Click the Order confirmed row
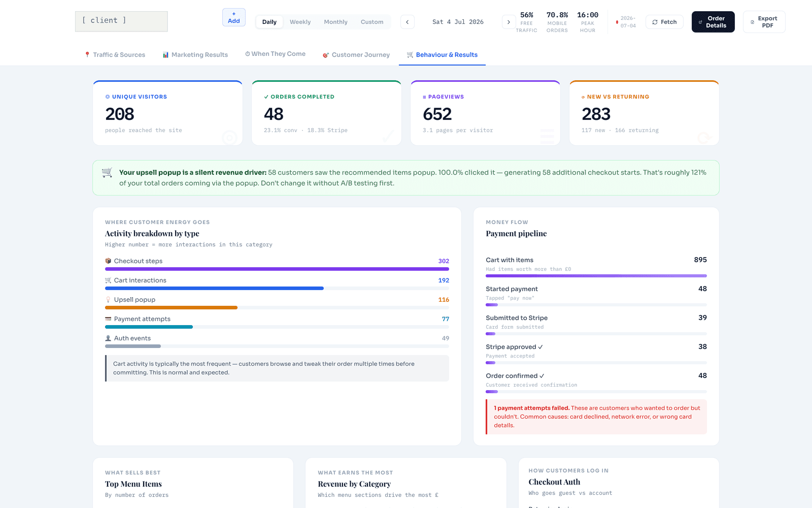Screen dimensions: 812x508 (596, 382)
